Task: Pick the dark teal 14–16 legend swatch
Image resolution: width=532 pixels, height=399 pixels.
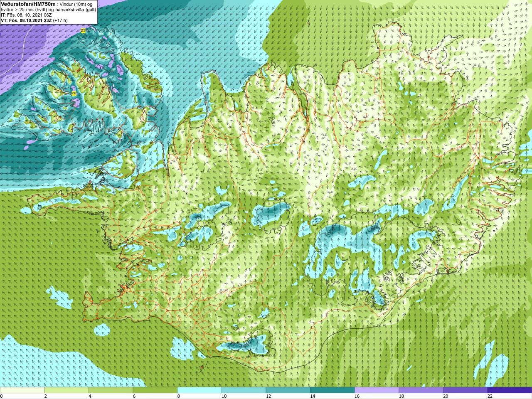Action: (x=332, y=390)
